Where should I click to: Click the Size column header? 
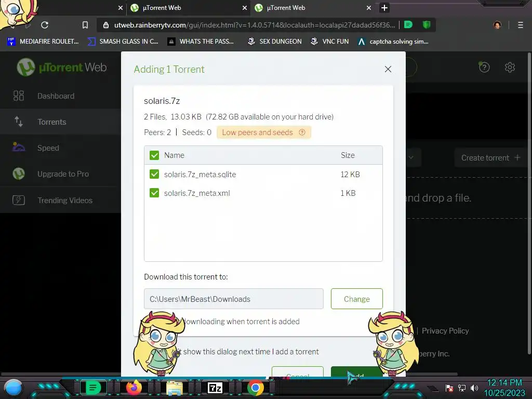(348, 155)
